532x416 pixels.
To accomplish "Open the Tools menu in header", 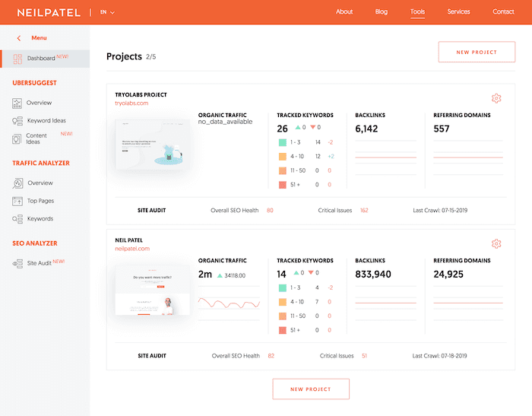I will coord(417,12).
